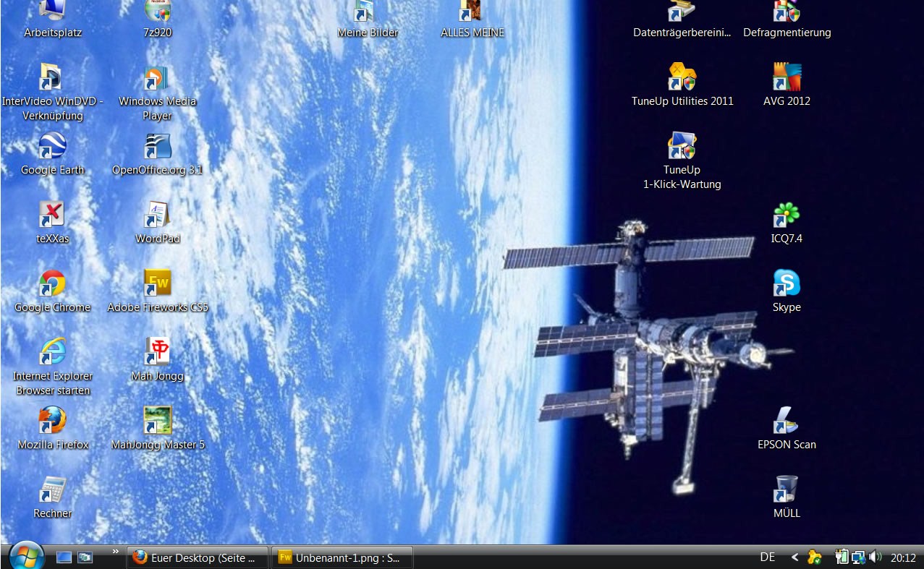The width and height of the screenshot is (924, 569).
Task: Click the Switch Windows quick launch icon
Action: point(85,557)
